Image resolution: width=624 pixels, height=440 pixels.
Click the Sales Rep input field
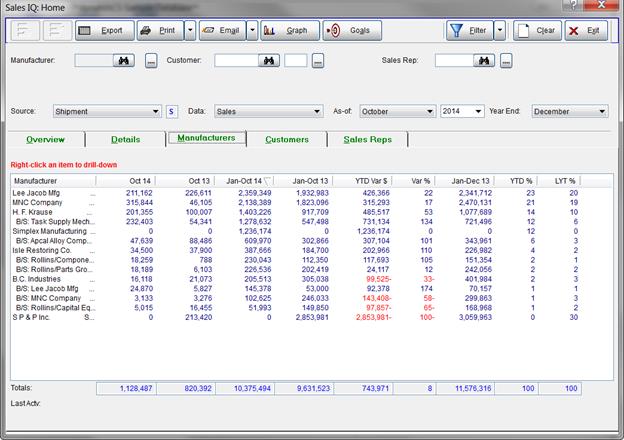(x=454, y=60)
